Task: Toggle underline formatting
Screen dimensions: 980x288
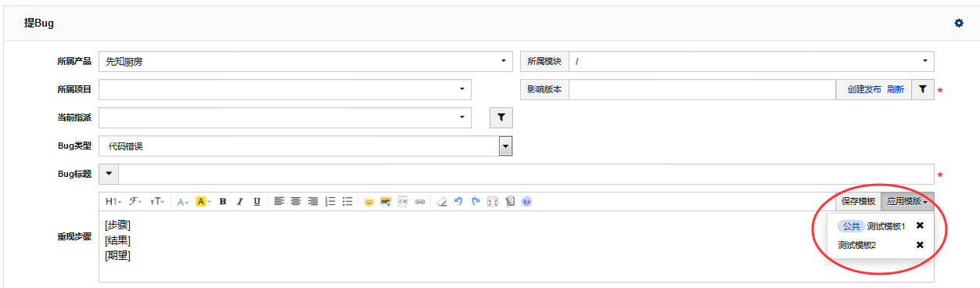Action: coord(257,201)
